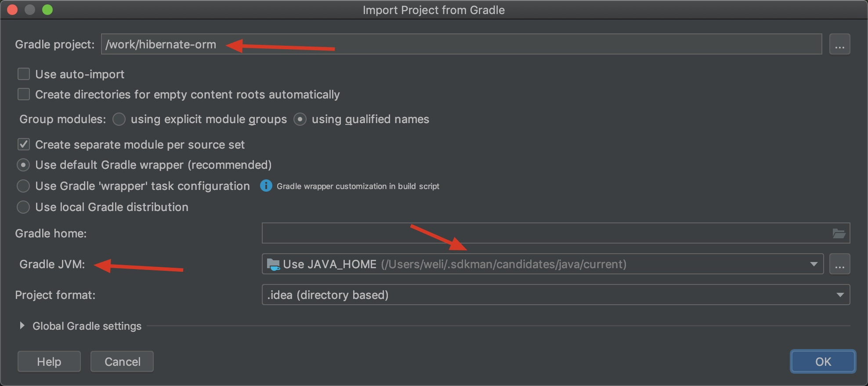868x386 pixels.
Task: Click the Gradle project label
Action: pos(55,44)
